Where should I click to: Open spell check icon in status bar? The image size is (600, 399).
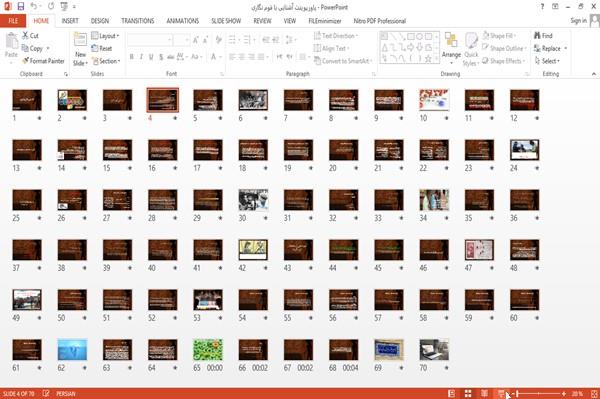tap(46, 393)
